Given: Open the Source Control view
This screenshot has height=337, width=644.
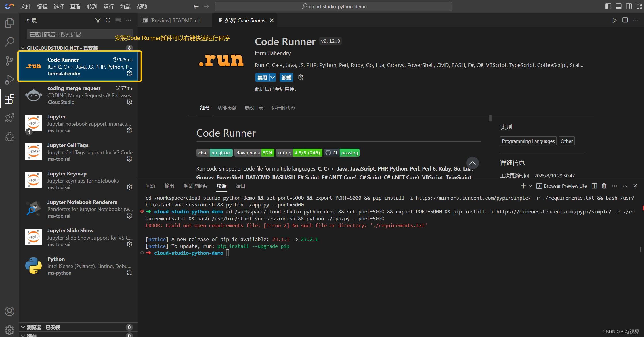Looking at the screenshot, I should [9, 61].
